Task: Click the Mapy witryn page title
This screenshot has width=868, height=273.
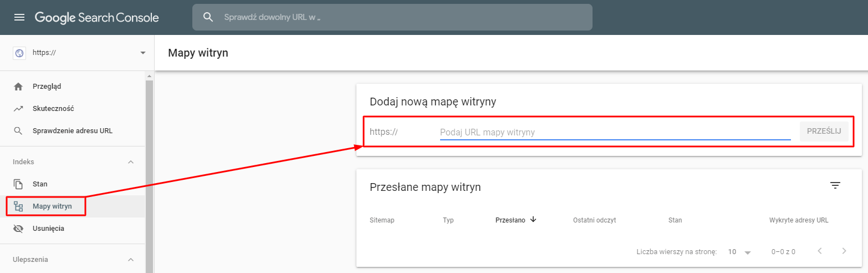Action: 198,53
